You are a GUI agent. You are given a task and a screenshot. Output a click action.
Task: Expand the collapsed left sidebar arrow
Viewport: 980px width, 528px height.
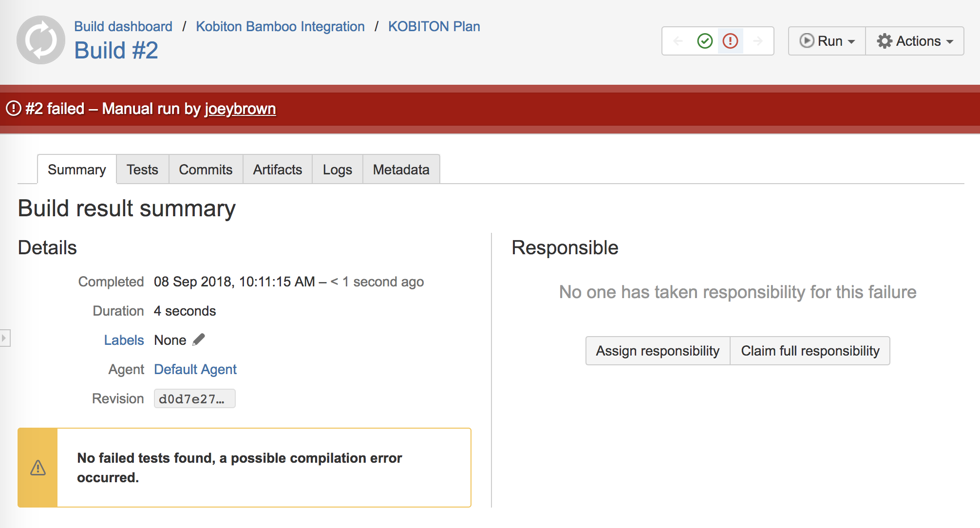(x=4, y=338)
